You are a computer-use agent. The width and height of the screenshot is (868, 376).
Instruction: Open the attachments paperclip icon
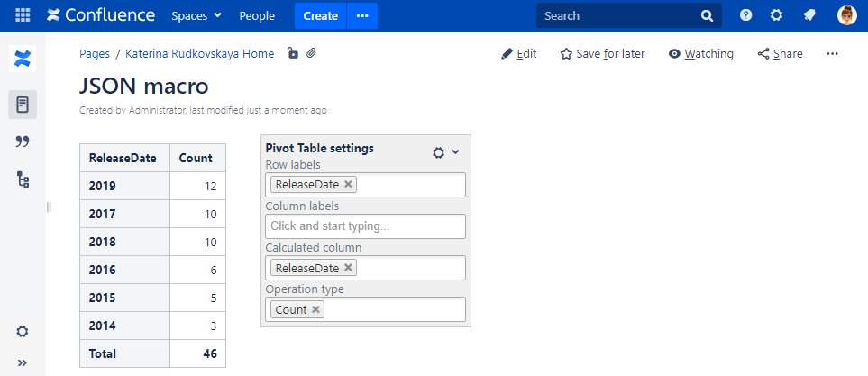pyautogui.click(x=311, y=54)
